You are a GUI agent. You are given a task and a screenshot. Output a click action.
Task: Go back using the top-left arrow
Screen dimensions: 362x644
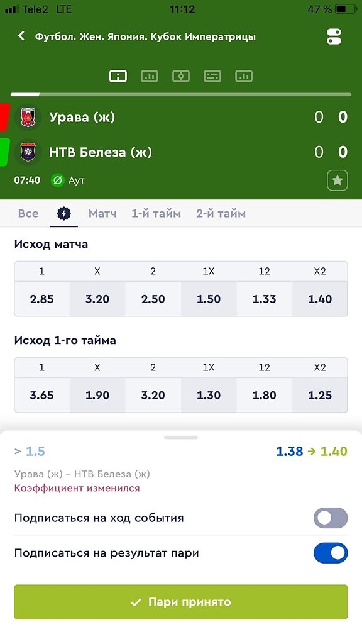(x=21, y=36)
